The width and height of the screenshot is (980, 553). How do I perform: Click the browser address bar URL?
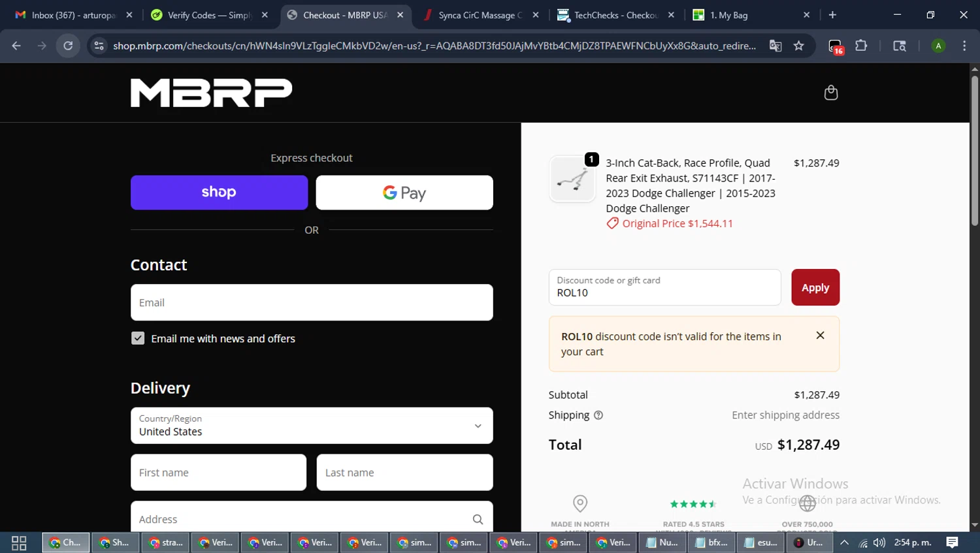pyautogui.click(x=434, y=46)
